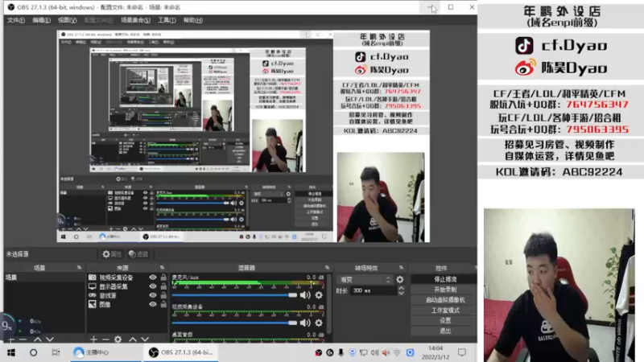The width and height of the screenshot is (644, 362).
Task: Adjust the 视频采集设备 volume slider
Action: (234, 323)
